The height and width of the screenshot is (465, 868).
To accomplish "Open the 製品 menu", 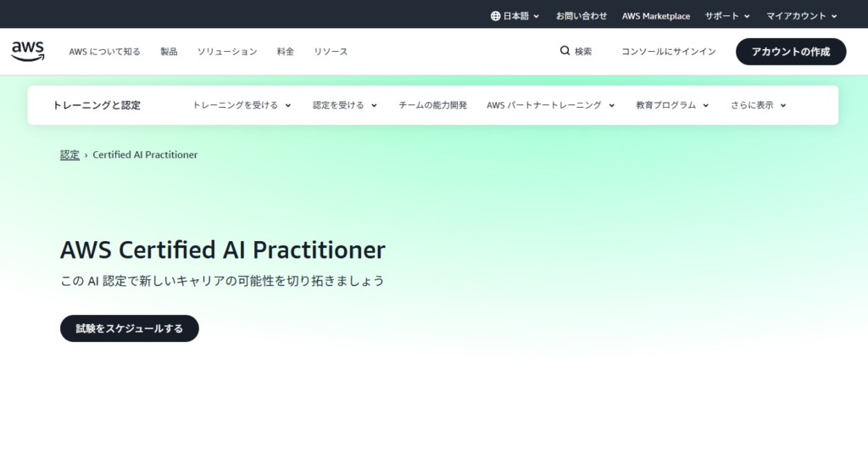I will [169, 52].
